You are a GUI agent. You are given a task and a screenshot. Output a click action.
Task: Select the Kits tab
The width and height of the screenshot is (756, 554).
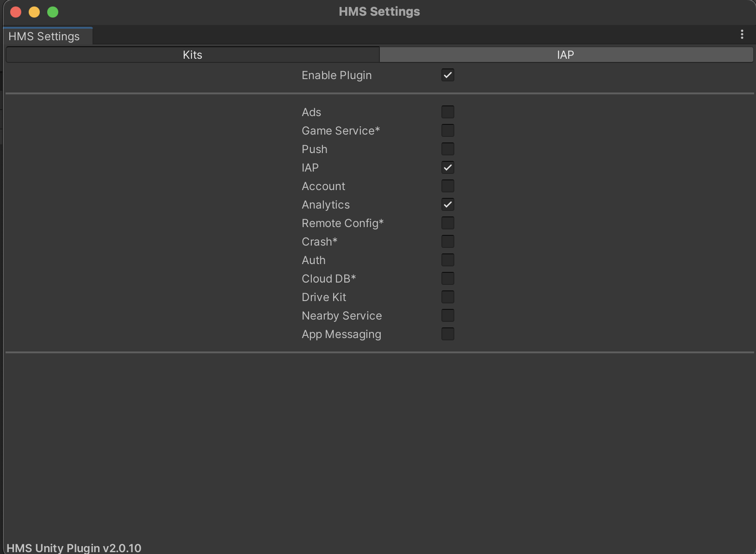coord(192,55)
